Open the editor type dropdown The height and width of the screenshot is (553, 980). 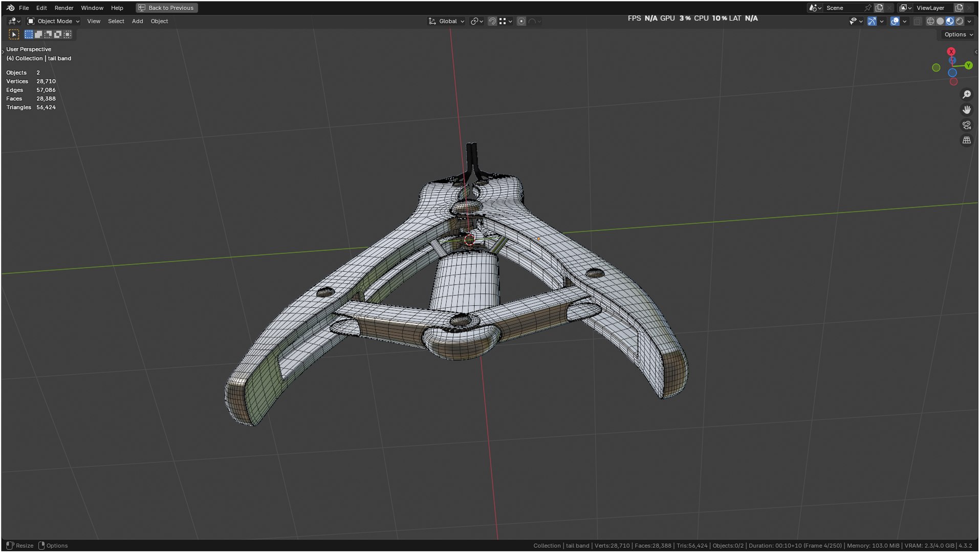pyautogui.click(x=14, y=21)
